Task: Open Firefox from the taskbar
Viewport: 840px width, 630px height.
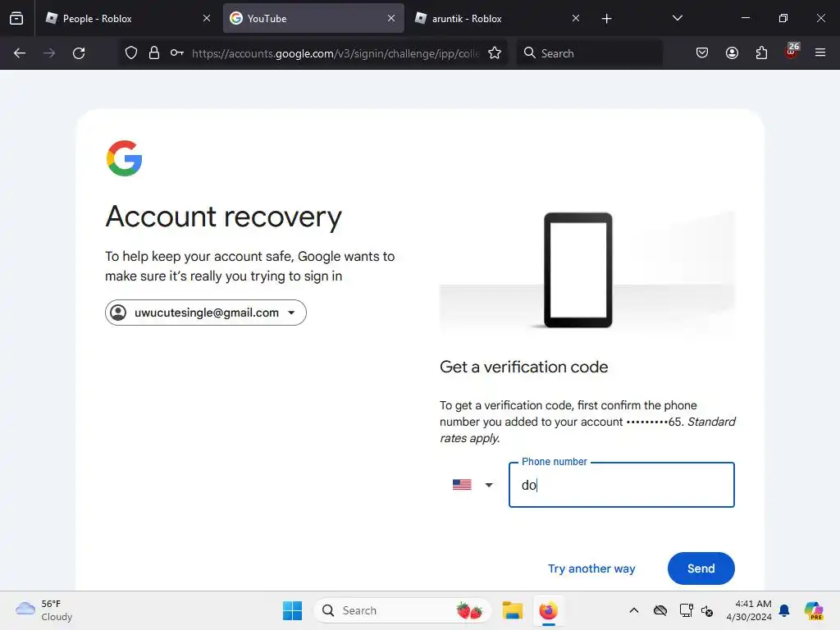Action: 548,610
